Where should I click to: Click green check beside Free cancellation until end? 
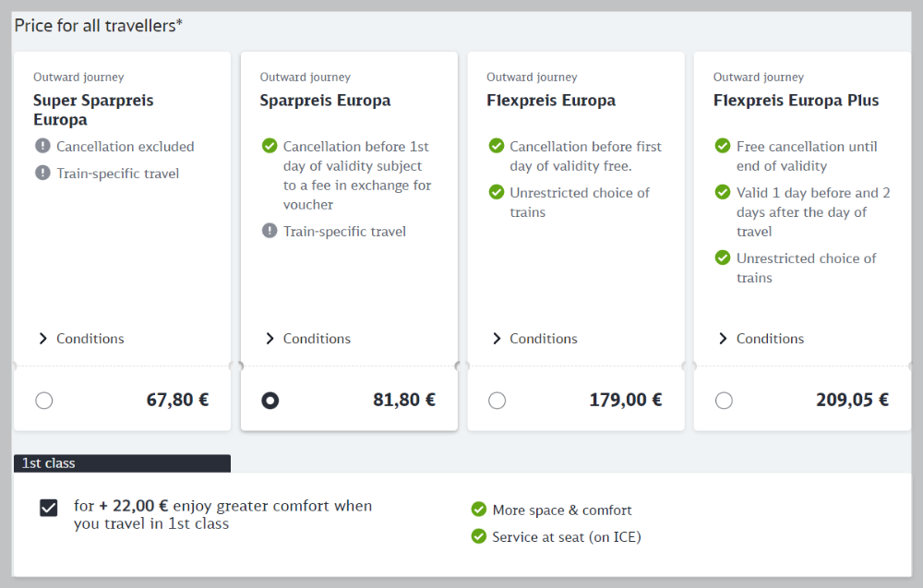coord(723,146)
